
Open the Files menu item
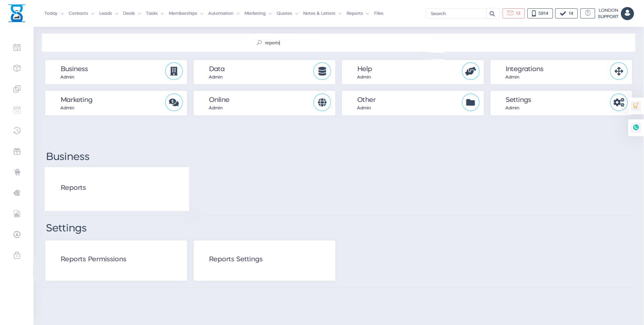click(378, 13)
